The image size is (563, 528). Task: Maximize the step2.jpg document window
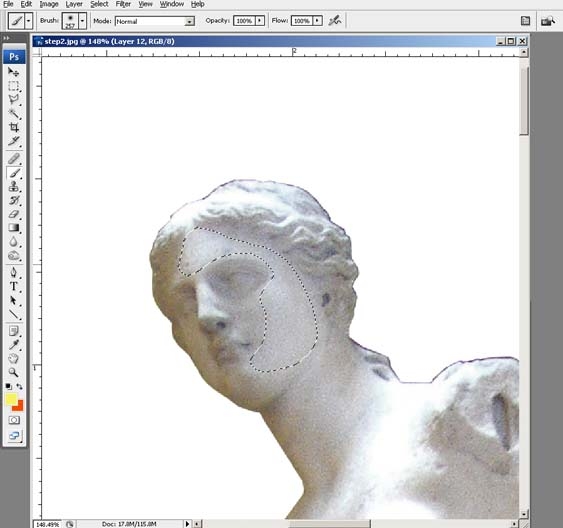pos(511,41)
